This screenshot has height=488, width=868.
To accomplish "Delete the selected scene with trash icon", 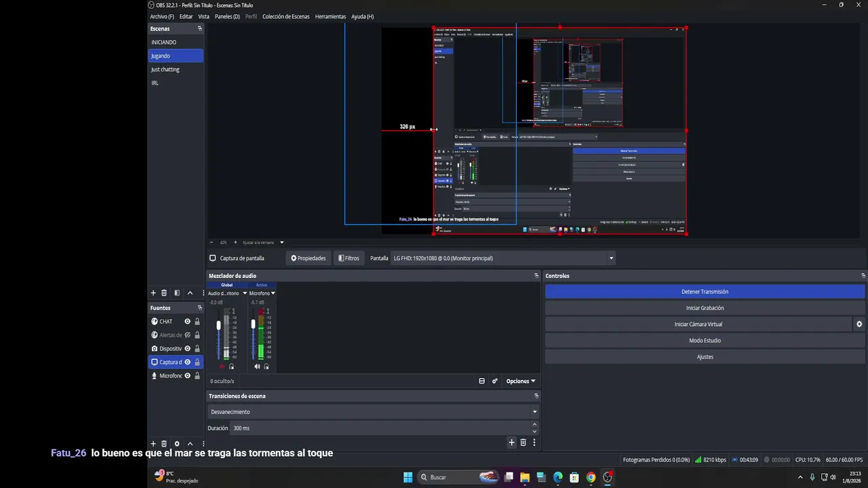I will point(164,293).
